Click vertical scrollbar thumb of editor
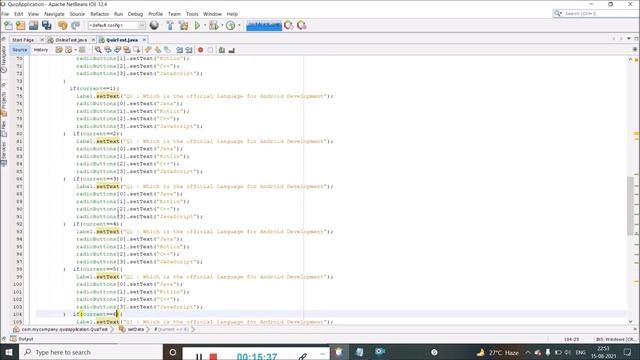The image size is (640, 360). point(630,206)
